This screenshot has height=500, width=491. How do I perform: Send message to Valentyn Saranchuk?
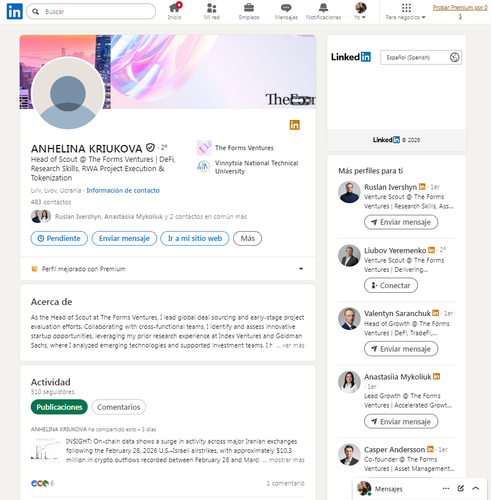click(x=401, y=349)
